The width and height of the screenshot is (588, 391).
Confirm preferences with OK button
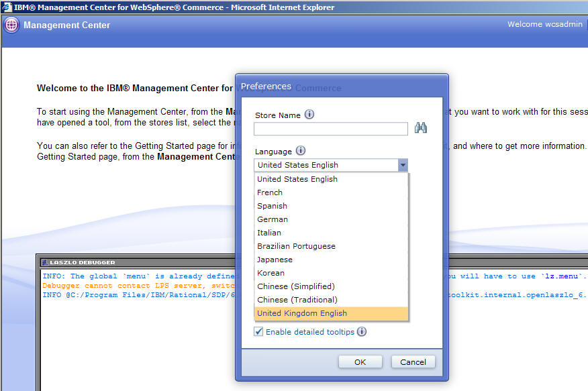360,362
